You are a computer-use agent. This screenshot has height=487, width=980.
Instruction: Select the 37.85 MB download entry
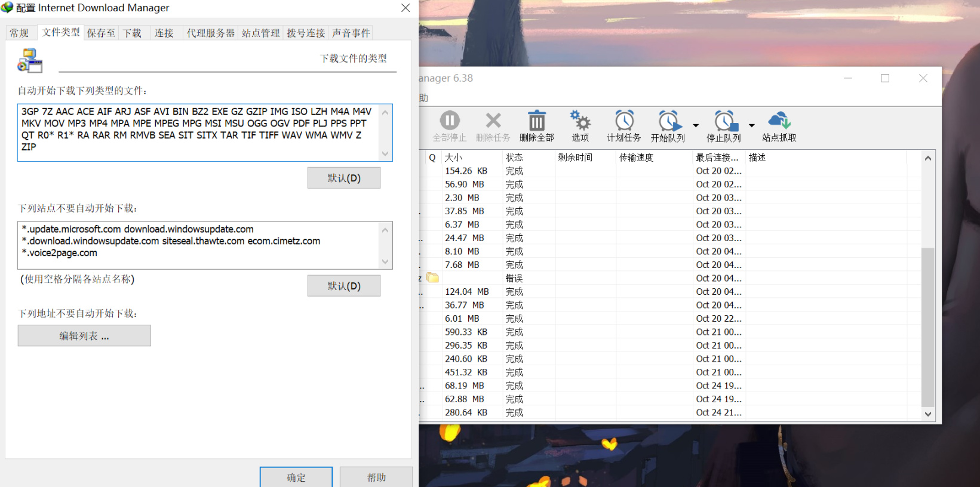(x=670, y=211)
